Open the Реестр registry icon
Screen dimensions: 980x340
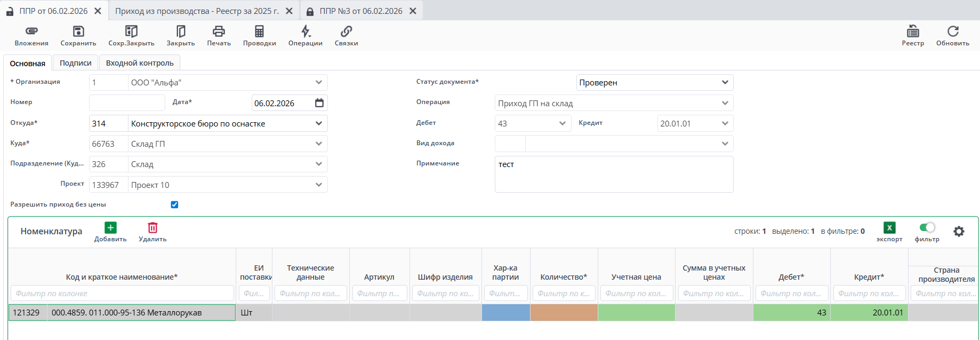913,31
